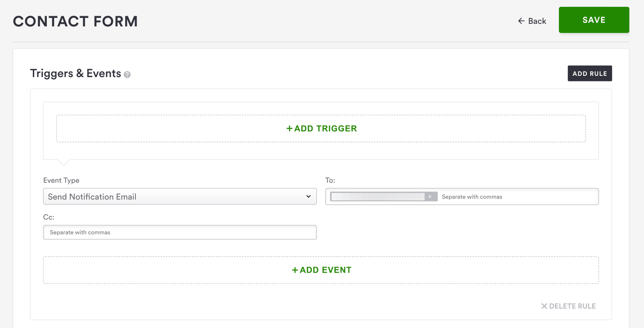Click the Cc: field label
The width and height of the screenshot is (644, 328).
click(x=49, y=217)
